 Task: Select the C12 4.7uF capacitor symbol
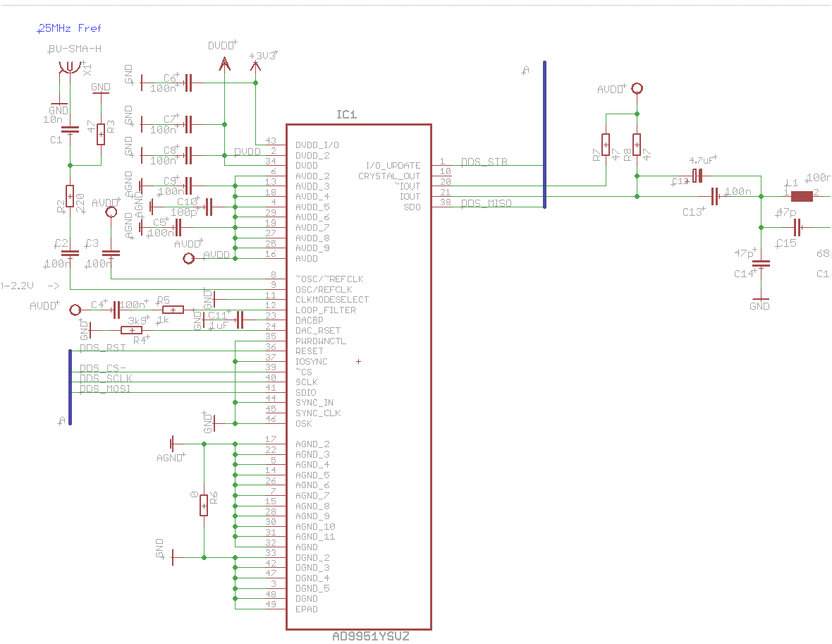[x=697, y=175]
